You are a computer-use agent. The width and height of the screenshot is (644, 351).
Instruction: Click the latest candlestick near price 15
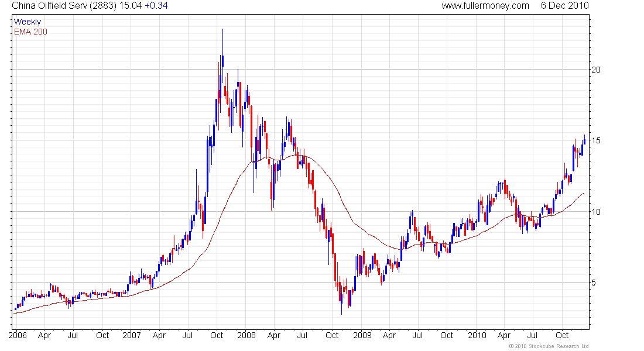tap(584, 140)
